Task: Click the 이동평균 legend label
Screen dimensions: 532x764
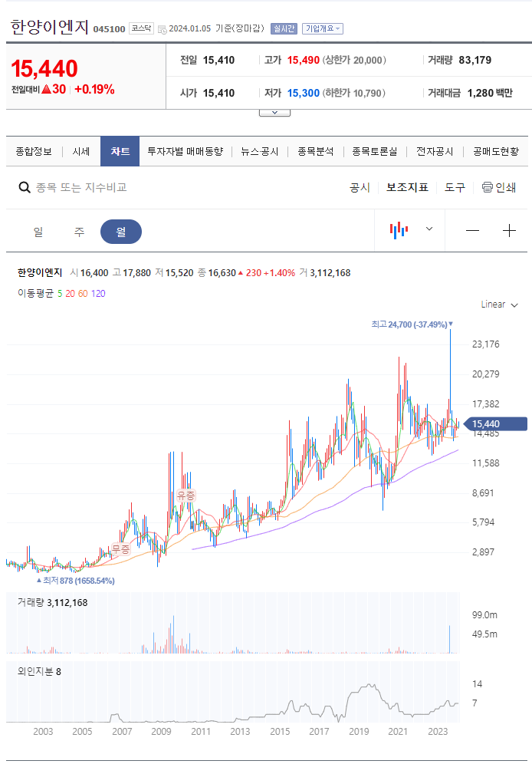Action: click(35, 293)
